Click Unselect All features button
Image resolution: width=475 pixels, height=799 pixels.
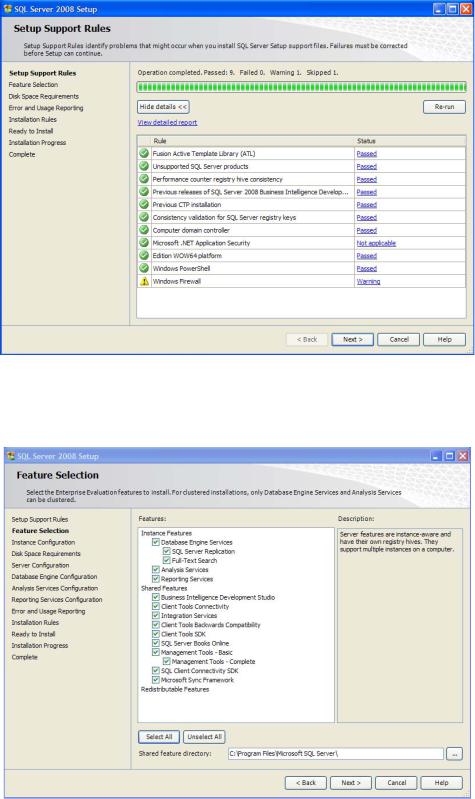(x=204, y=736)
